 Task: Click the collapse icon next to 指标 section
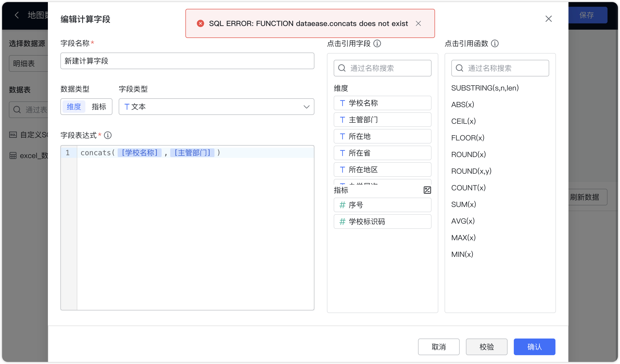[427, 190]
